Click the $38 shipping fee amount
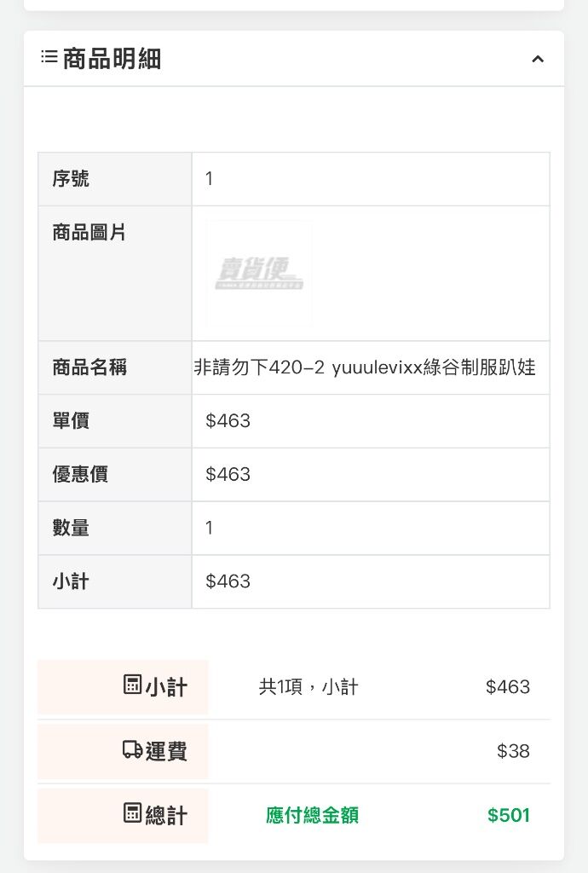This screenshot has width=588, height=873. coord(513,751)
